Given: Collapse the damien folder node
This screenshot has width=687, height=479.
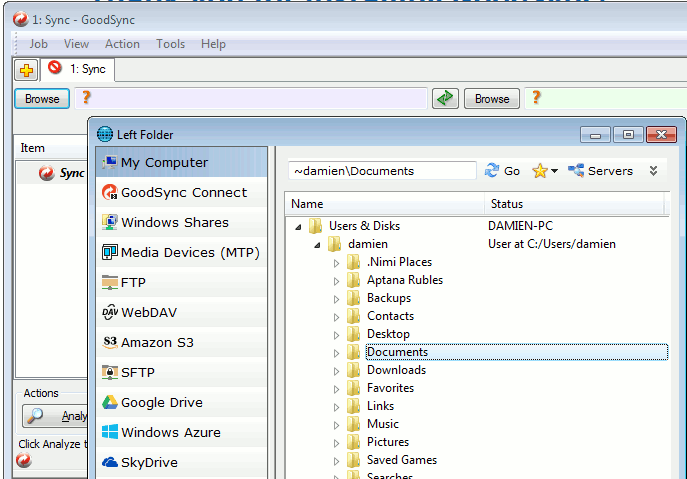Looking at the screenshot, I should [x=317, y=245].
